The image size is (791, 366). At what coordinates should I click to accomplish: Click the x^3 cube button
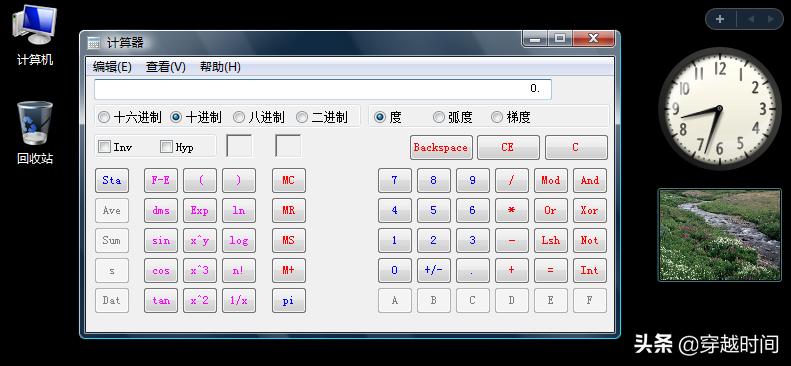tap(200, 271)
